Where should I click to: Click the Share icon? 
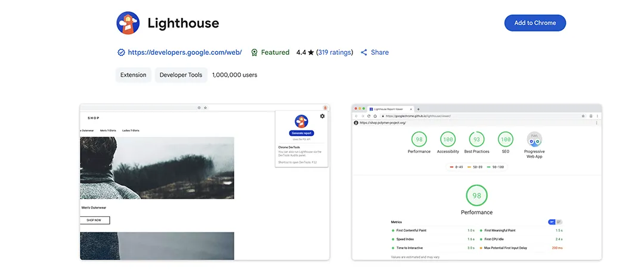coord(364,52)
